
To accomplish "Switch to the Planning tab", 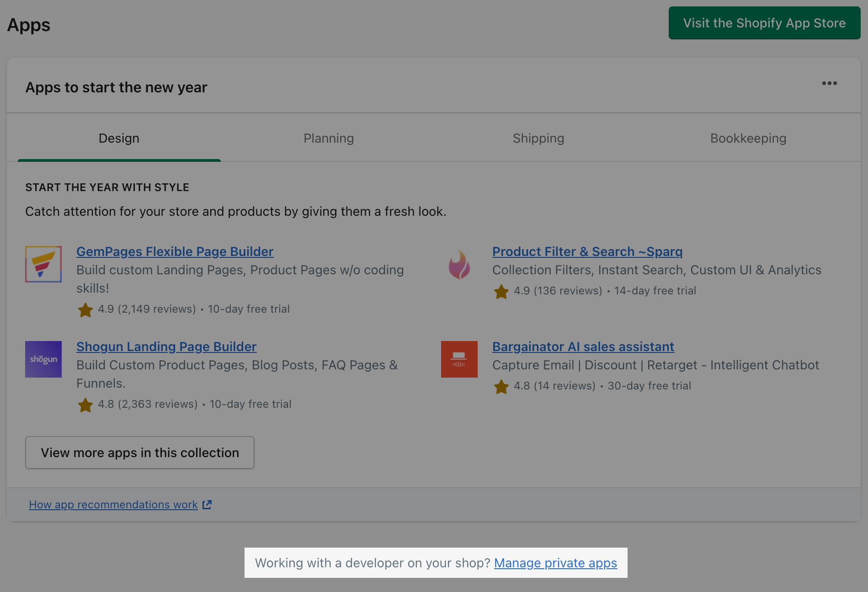I will [329, 138].
